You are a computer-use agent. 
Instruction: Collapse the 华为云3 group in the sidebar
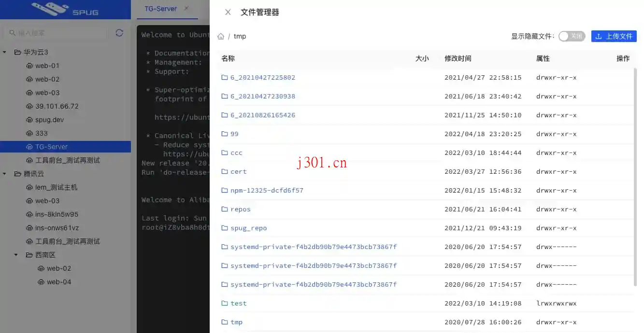[5, 52]
